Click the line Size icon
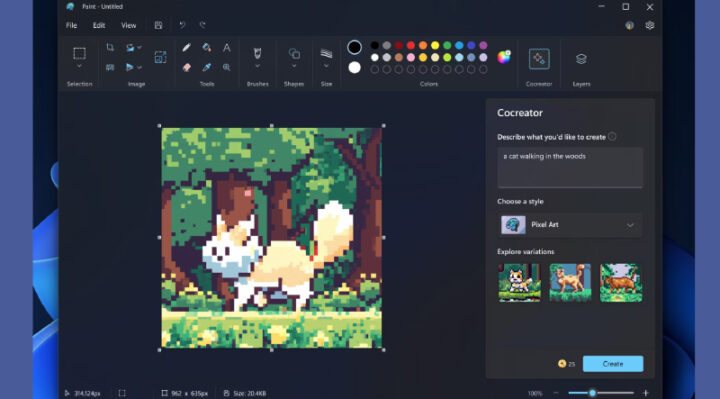 coord(326,54)
